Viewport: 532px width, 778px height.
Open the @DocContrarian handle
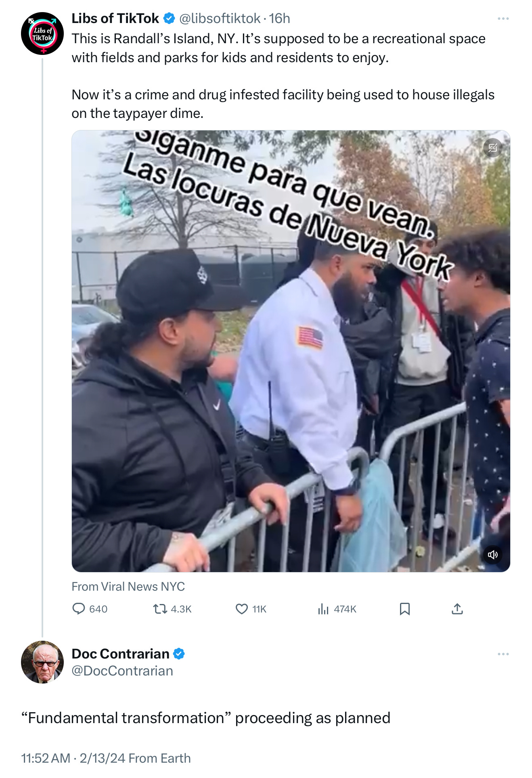tap(122, 671)
